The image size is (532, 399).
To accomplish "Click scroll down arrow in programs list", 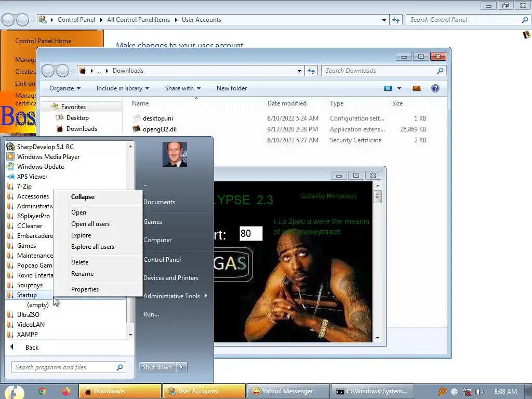I will click(130, 335).
